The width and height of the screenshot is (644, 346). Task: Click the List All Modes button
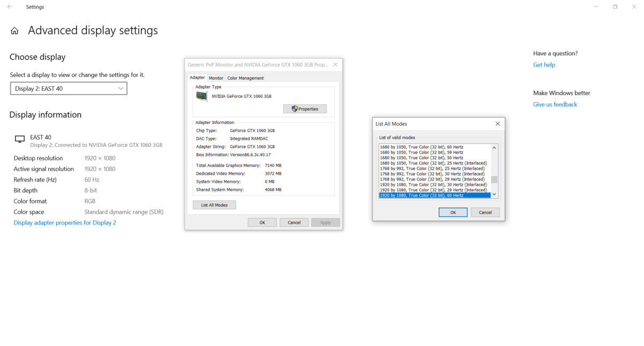(x=214, y=205)
